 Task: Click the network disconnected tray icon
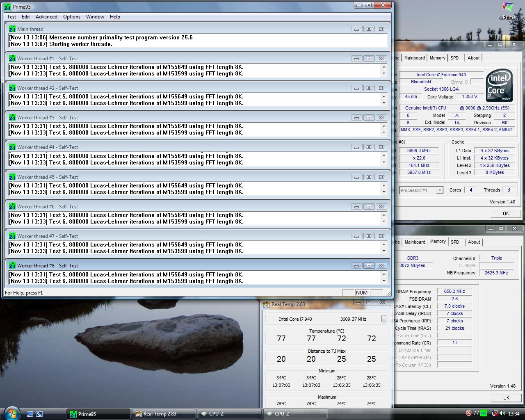click(495, 413)
